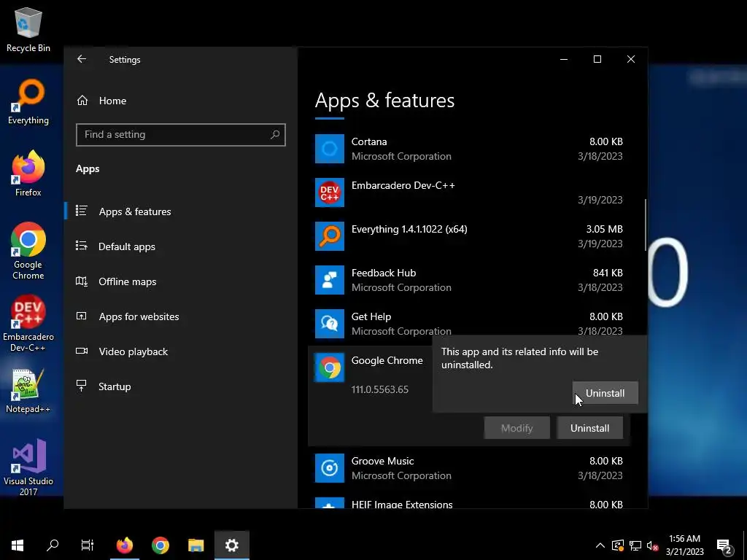Switch to Chrome on the taskbar

pyautogui.click(x=160, y=545)
